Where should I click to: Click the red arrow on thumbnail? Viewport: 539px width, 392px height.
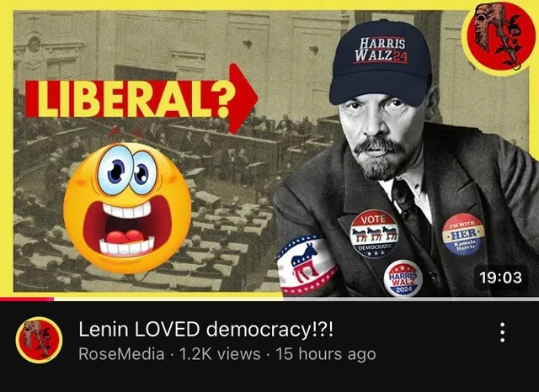tap(243, 98)
